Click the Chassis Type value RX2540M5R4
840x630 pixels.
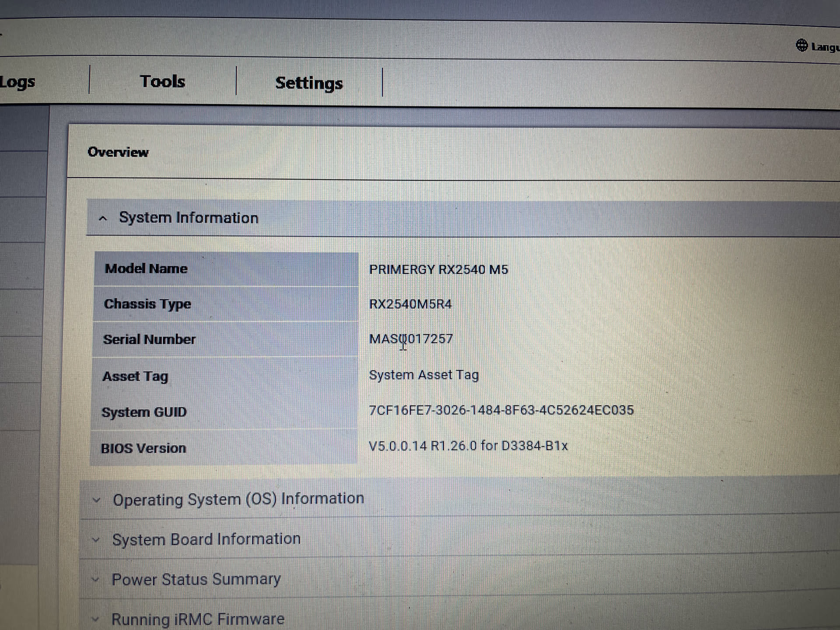pos(410,304)
